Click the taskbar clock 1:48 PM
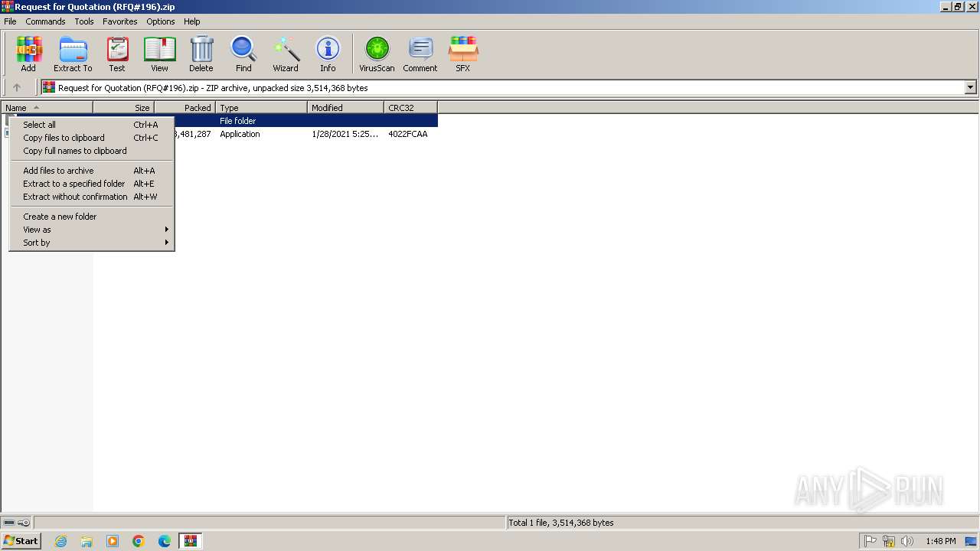Image resolution: width=980 pixels, height=551 pixels. coord(941,541)
